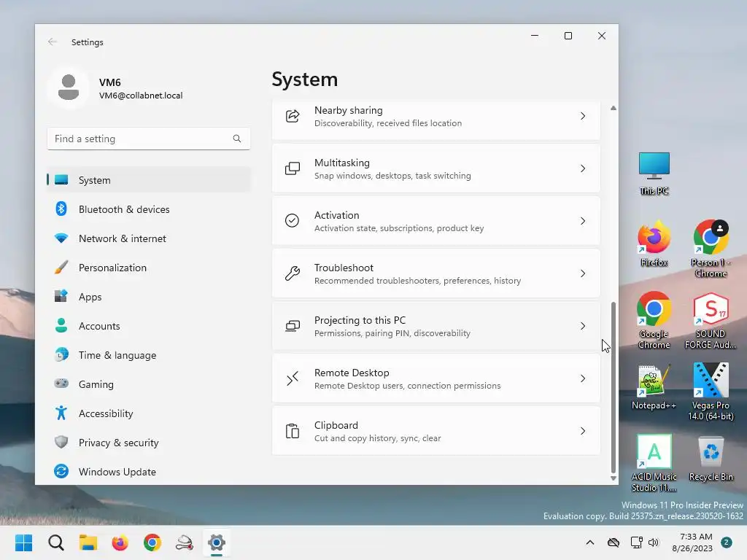Switch to the Settings app on the taskbar
Image resolution: width=747 pixels, height=560 pixels.
point(216,542)
